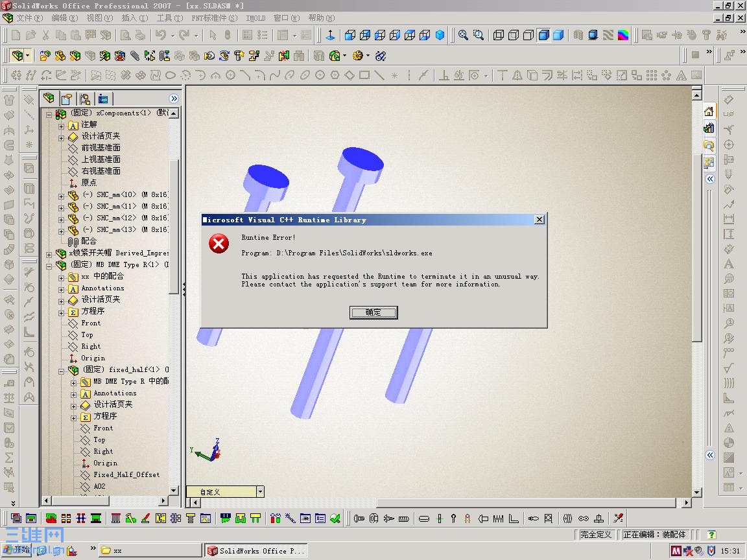The height and width of the screenshot is (560, 747).
Task: Open the gear simulation dropdown arrow
Action: pos(368,56)
